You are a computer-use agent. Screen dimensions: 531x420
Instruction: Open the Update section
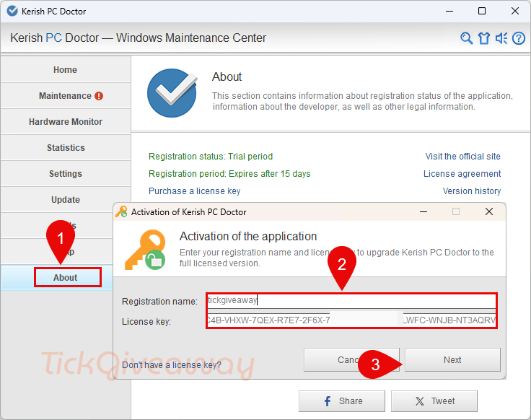click(x=66, y=199)
